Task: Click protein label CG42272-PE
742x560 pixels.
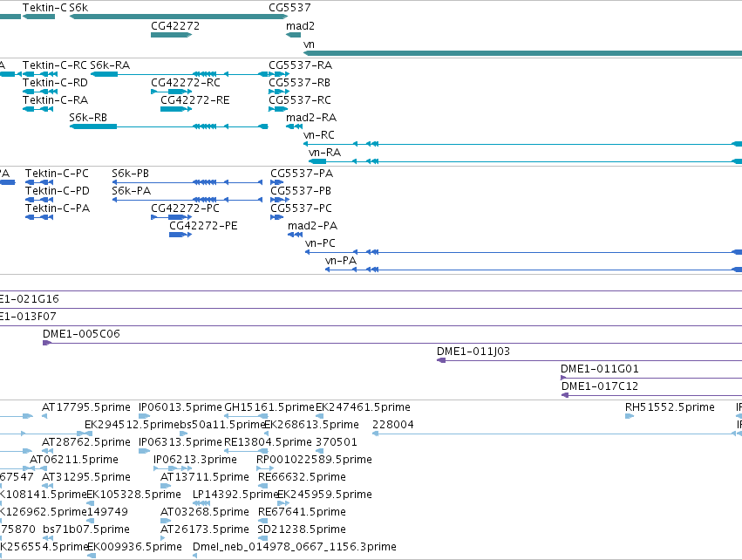Action: [203, 226]
